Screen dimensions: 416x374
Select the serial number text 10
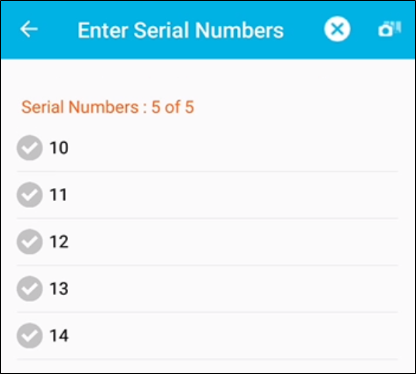[x=59, y=148]
